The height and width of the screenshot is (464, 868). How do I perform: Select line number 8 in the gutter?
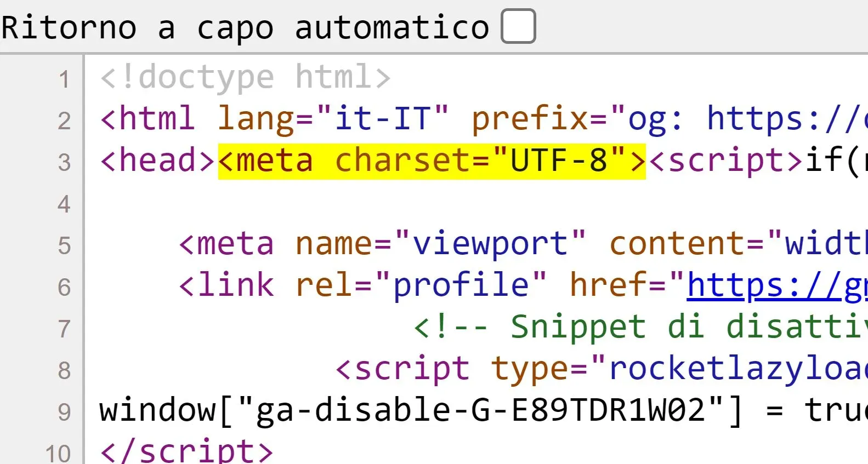64,370
